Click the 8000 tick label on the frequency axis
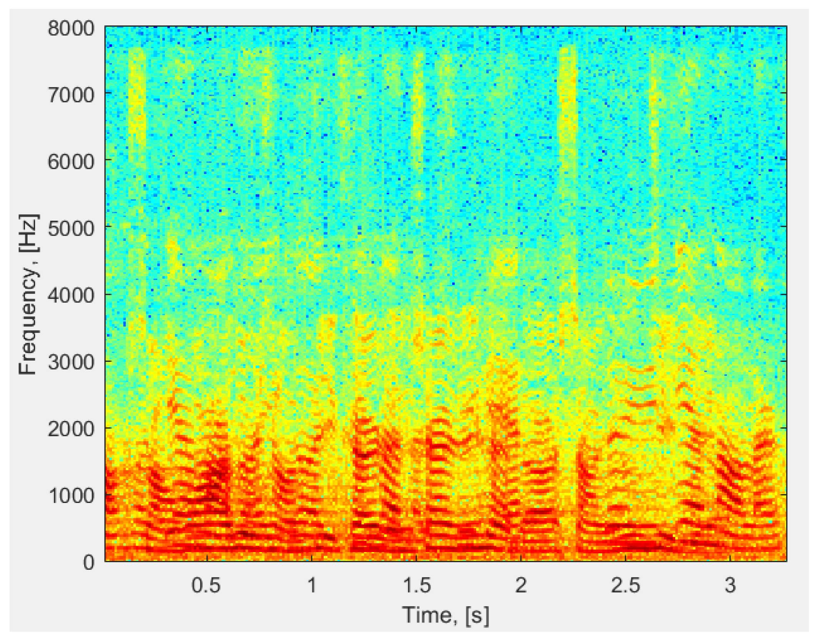Screen dimensions: 822x644 pyautogui.click(x=71, y=28)
